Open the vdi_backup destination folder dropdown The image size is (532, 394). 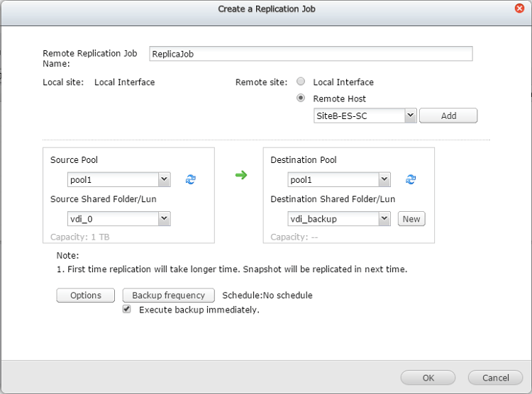click(384, 219)
